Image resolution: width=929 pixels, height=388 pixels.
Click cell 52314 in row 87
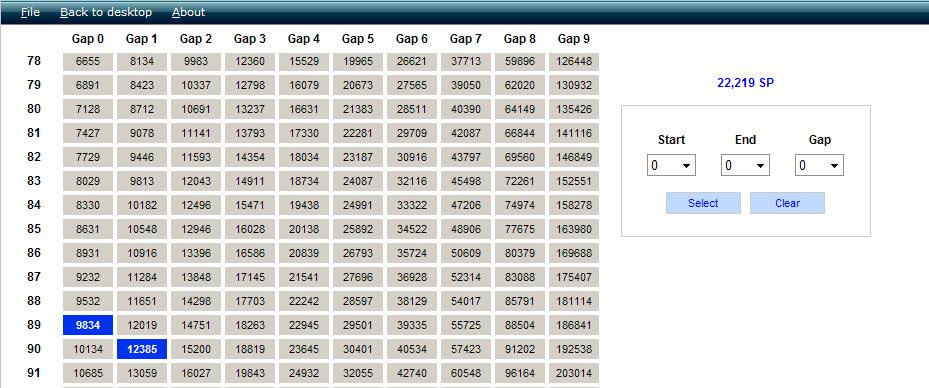[466, 277]
